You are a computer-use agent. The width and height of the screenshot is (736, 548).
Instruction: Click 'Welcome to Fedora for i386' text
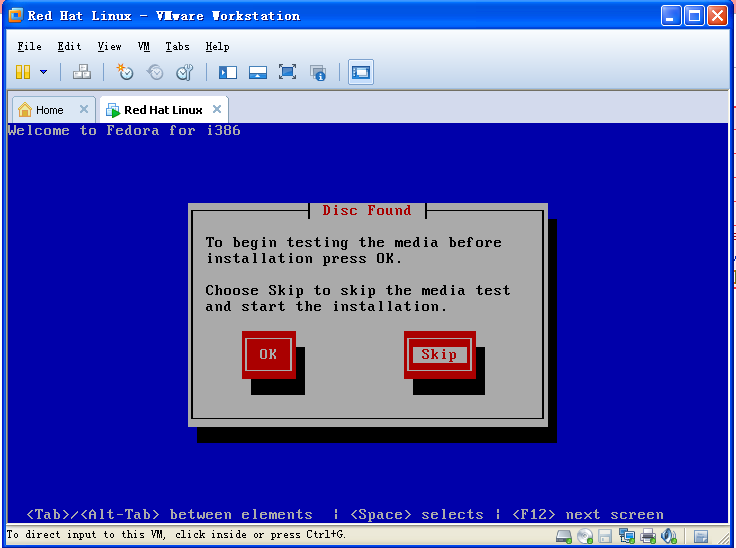[124, 130]
